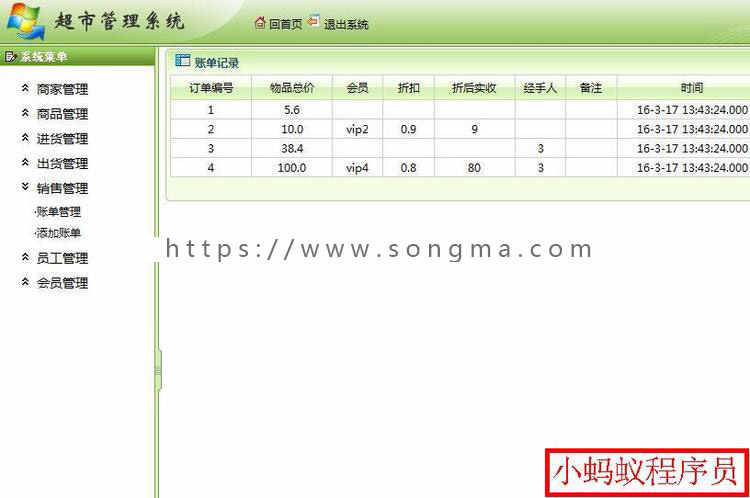Click the 折扣 column header
Screen dimensions: 750x498
point(408,88)
